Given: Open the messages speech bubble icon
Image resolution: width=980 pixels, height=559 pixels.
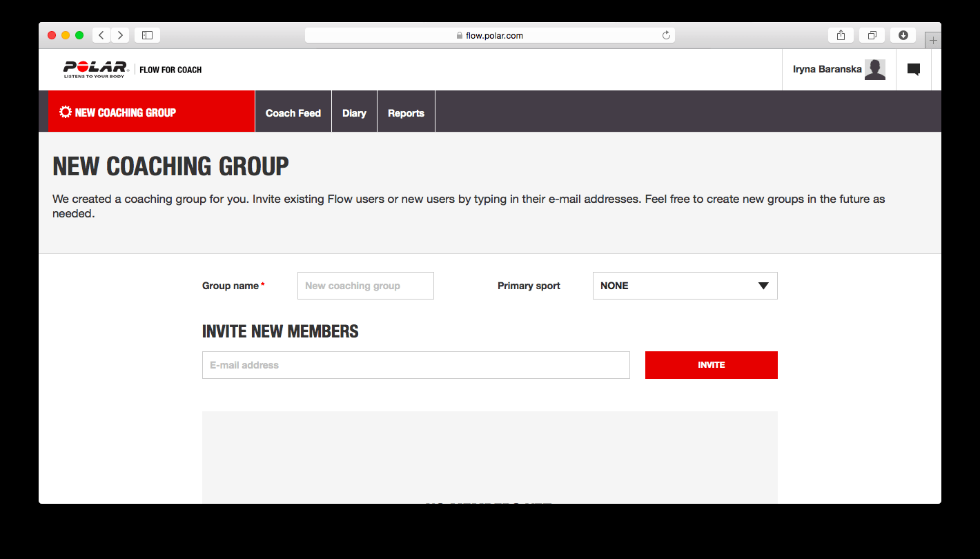Looking at the screenshot, I should tap(913, 69).
